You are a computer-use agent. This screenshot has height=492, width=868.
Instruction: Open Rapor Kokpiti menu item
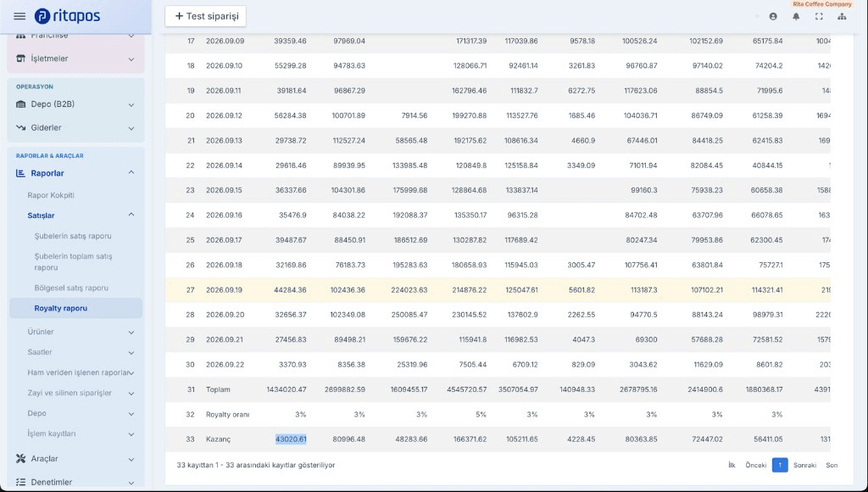tap(51, 195)
